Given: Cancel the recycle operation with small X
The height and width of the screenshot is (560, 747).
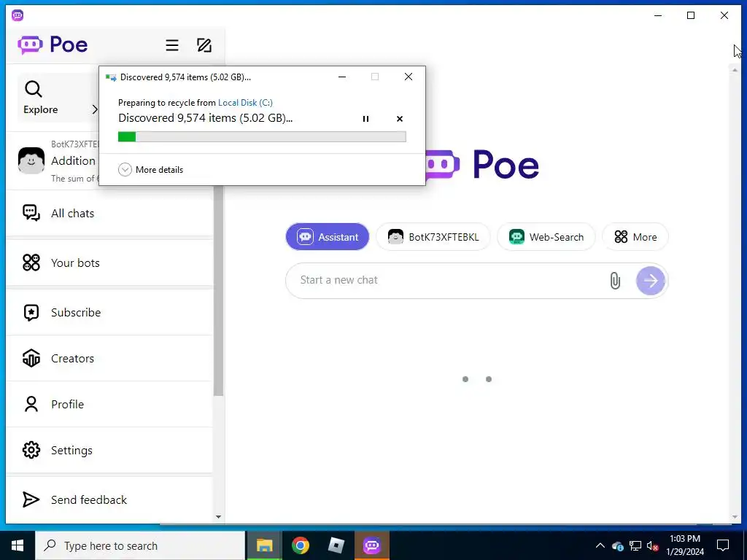Looking at the screenshot, I should 400,119.
